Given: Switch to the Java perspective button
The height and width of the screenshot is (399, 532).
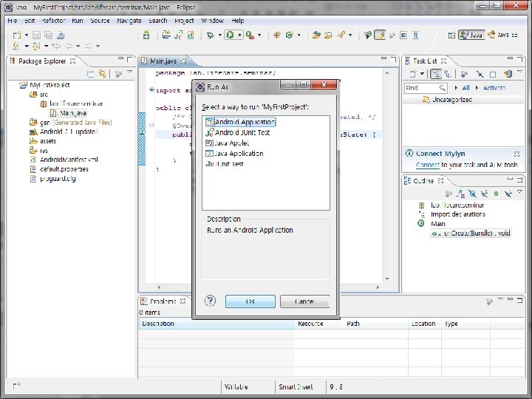Looking at the screenshot, I should coord(471,35).
